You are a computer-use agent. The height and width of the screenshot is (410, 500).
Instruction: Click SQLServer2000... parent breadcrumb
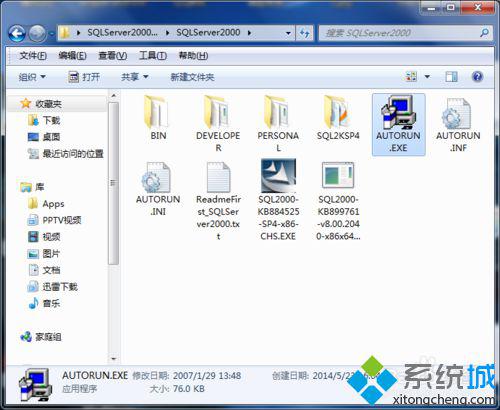click(122, 33)
